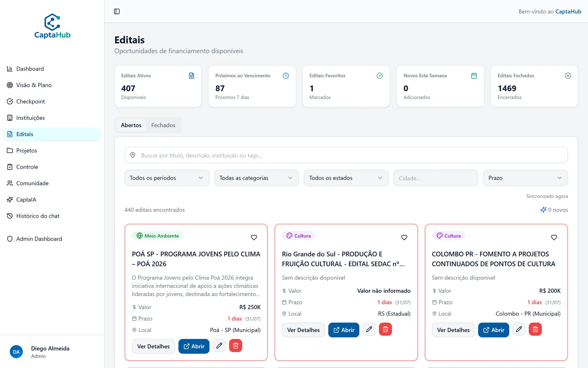This screenshot has width=588, height=368.
Task: Click the X circle icon on Editais Fechados
Action: pos(568,76)
